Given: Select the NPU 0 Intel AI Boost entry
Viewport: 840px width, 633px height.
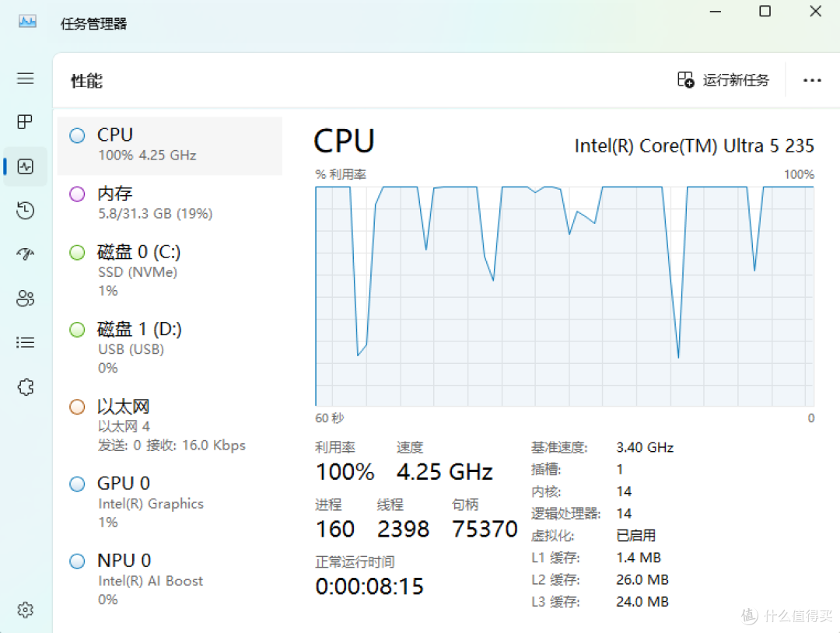Looking at the screenshot, I should [170, 579].
